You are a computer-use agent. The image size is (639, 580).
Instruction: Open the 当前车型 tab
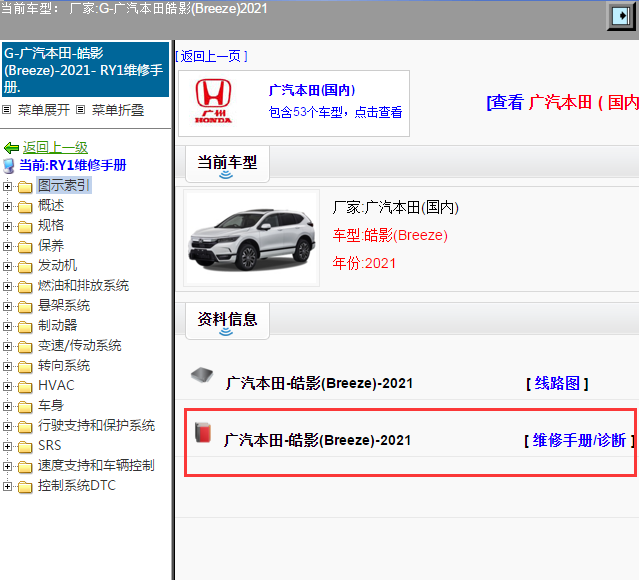[x=227, y=164]
